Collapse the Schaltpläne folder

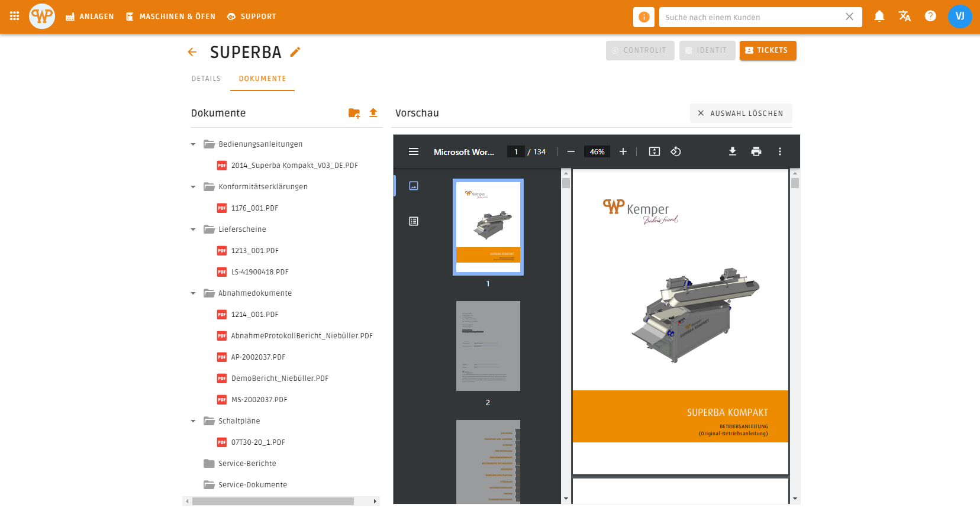tap(193, 421)
